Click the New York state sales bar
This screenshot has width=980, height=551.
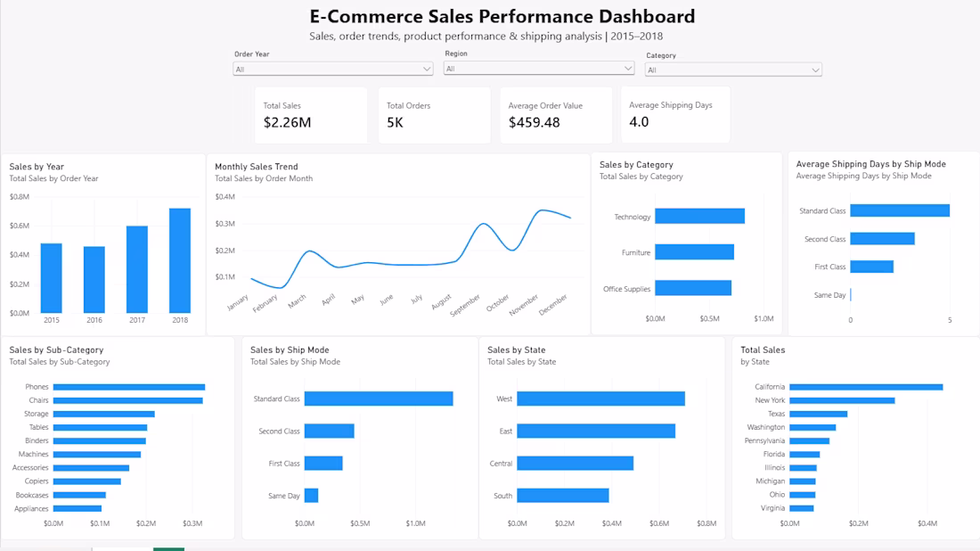(x=843, y=400)
